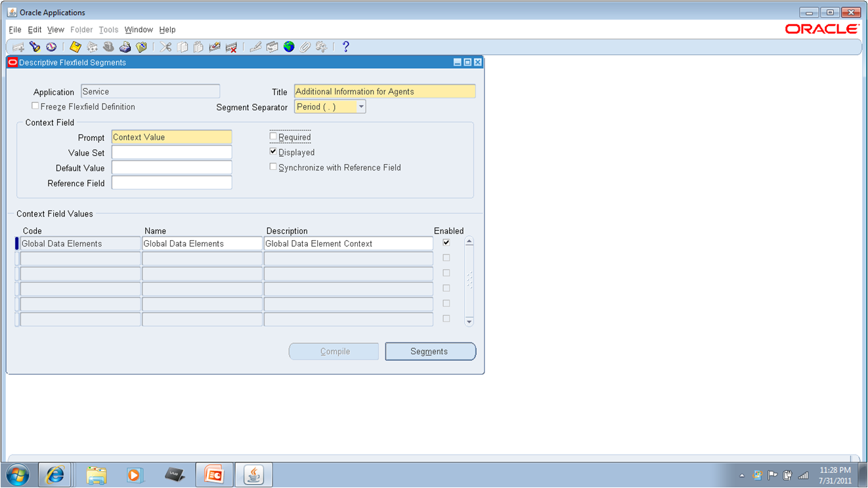Viewport: 868px width, 488px height.
Task: Click the Default Value input field
Action: 172,167
